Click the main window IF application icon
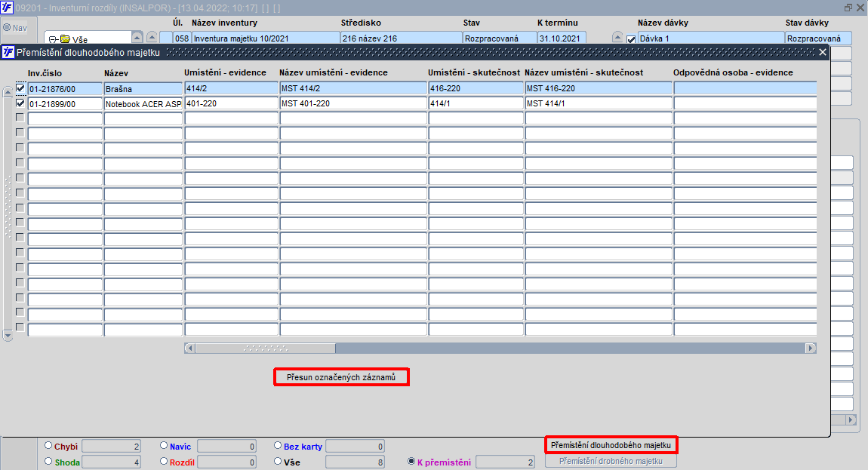 7,8
